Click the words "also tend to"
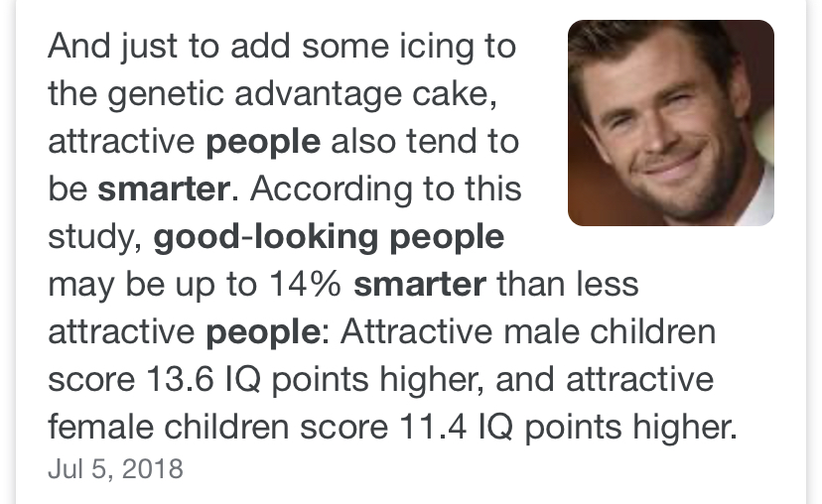822x504 pixels. tap(425, 142)
